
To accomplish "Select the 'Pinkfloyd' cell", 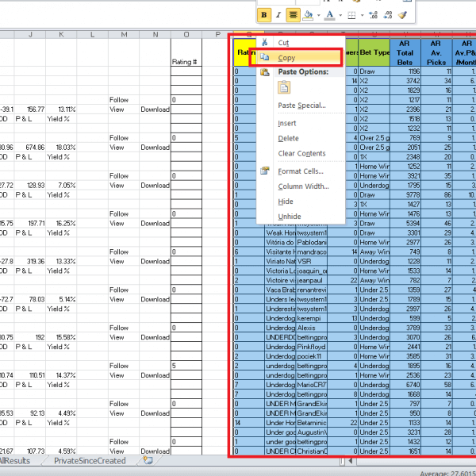I will [312, 347].
